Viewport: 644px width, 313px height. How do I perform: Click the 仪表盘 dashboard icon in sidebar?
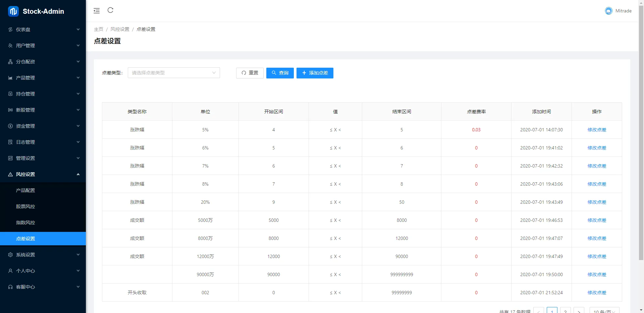(10, 29)
